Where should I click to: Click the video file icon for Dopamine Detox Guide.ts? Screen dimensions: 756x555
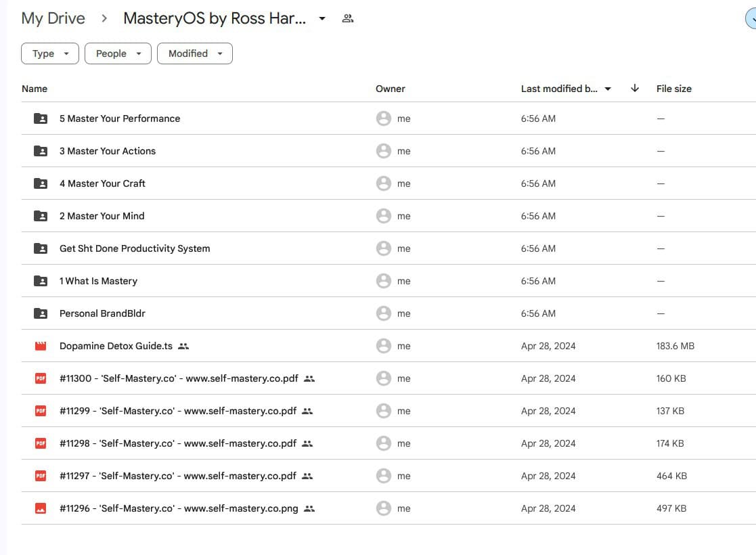click(x=41, y=346)
